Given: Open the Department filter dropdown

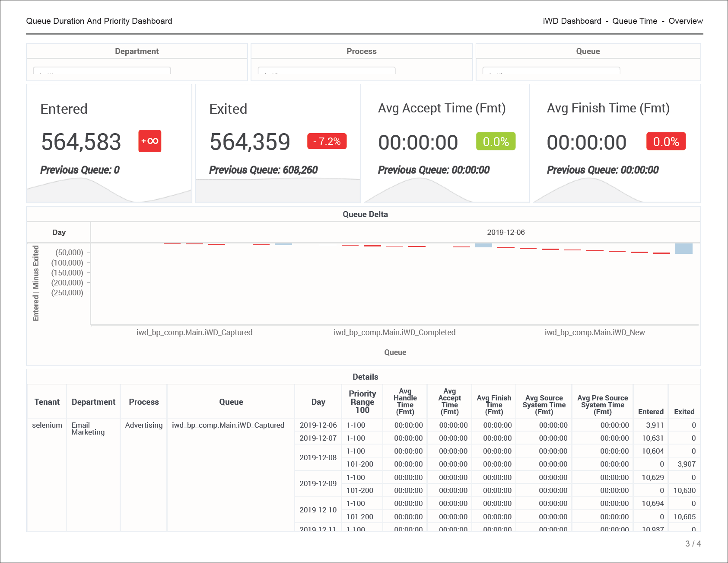Looking at the screenshot, I should pyautogui.click(x=102, y=70).
